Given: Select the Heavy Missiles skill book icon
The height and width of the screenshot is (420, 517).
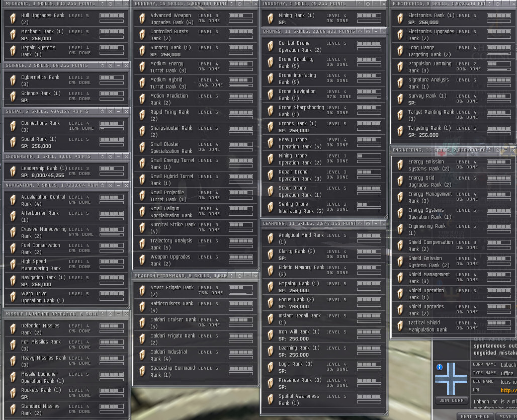Looking at the screenshot, I should 13,361.
